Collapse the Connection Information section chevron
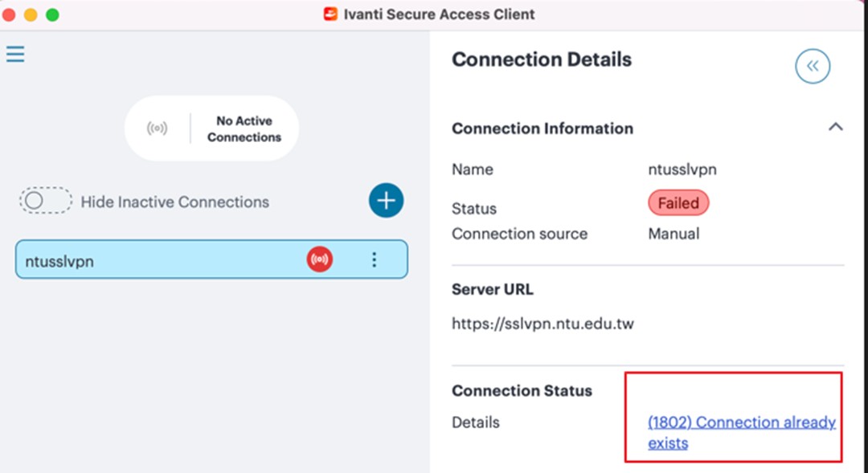The width and height of the screenshot is (868, 473). click(x=836, y=127)
